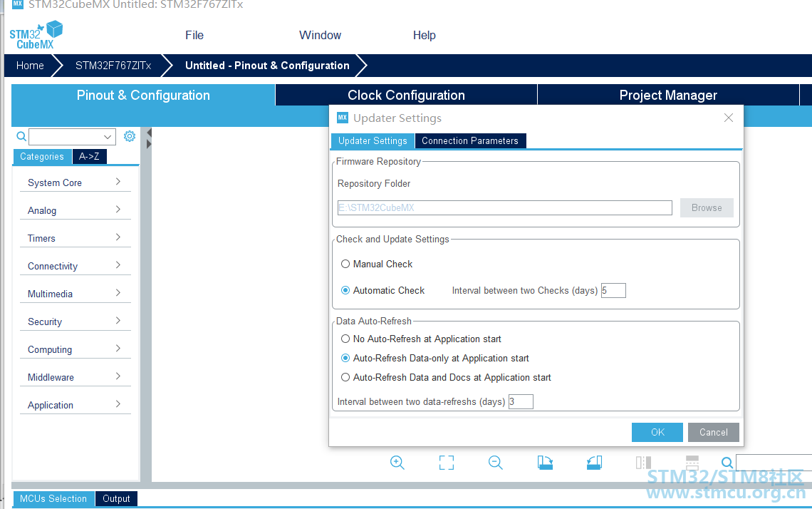
Task: Click the data-refresh interval days field
Action: (521, 401)
